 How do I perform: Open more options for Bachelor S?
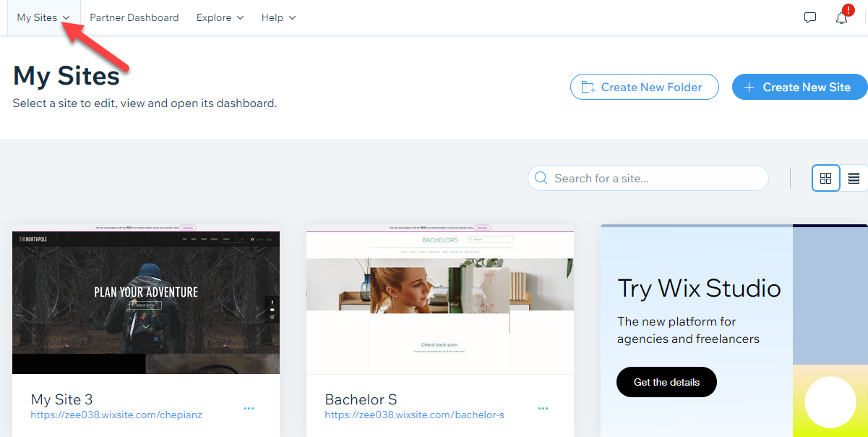(x=543, y=409)
